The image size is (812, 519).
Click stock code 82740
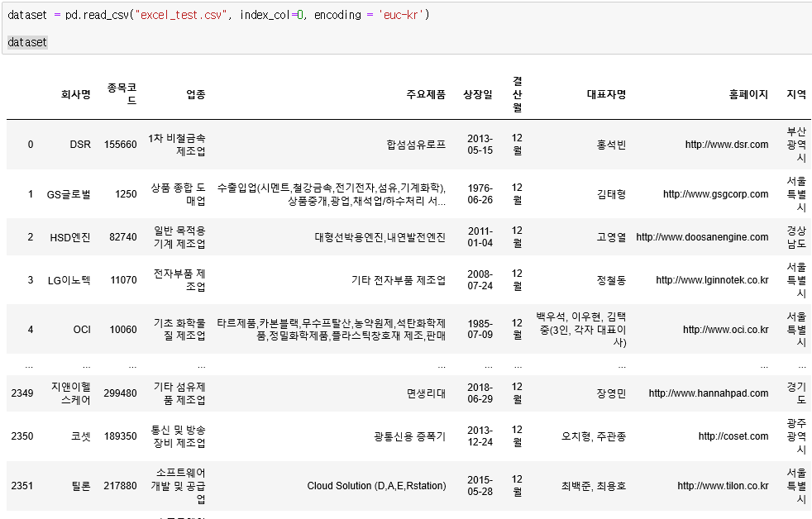click(123, 237)
